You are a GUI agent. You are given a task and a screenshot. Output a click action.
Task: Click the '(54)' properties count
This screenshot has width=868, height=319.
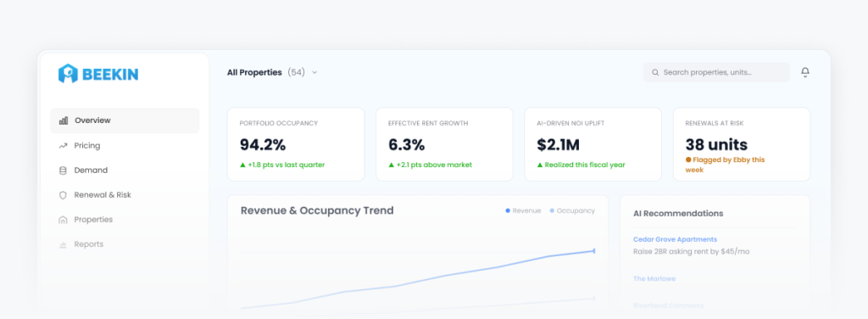click(296, 73)
